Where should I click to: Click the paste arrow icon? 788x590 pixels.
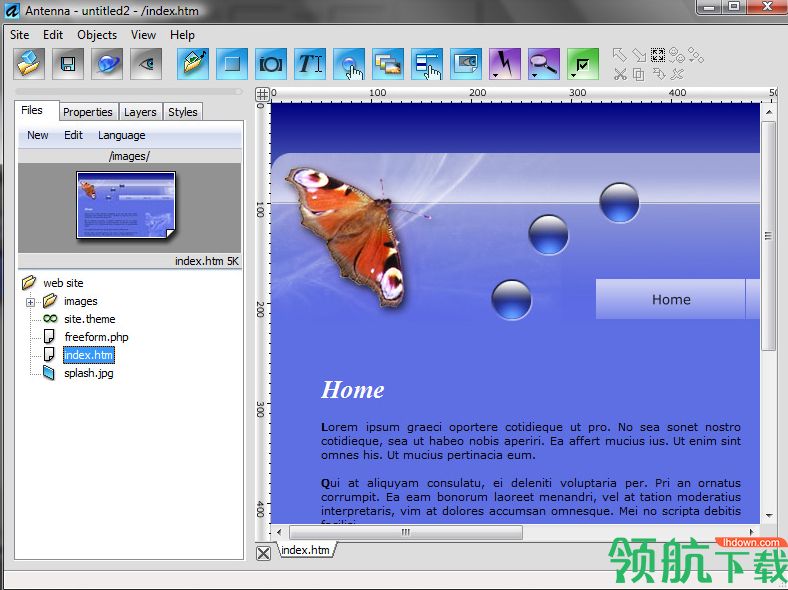pos(659,75)
